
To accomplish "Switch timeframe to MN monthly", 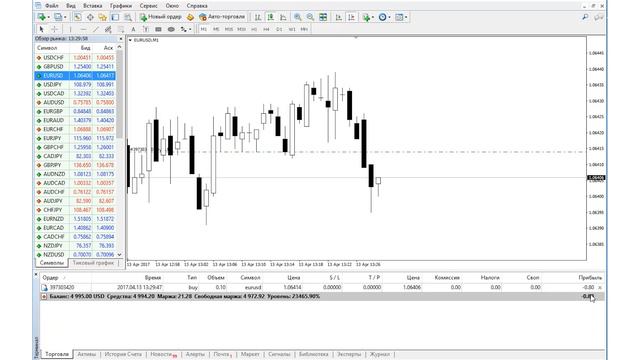I will pos(304,29).
